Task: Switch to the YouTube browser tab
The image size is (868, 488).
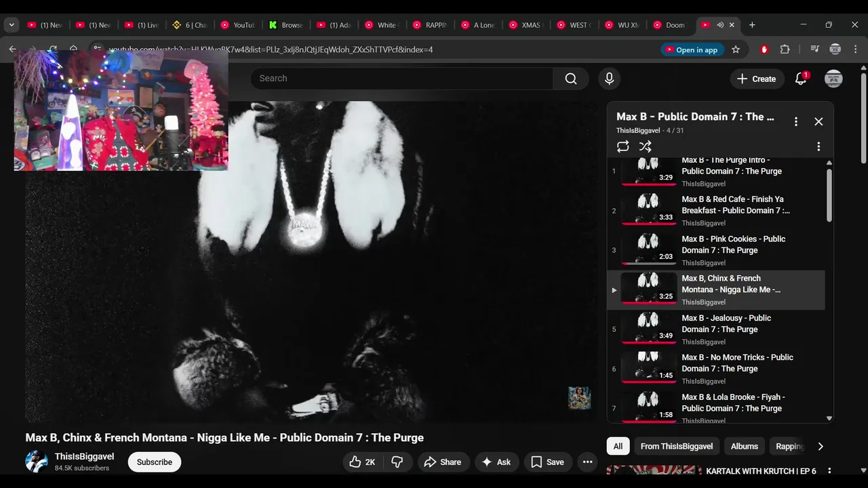Action: (x=237, y=25)
